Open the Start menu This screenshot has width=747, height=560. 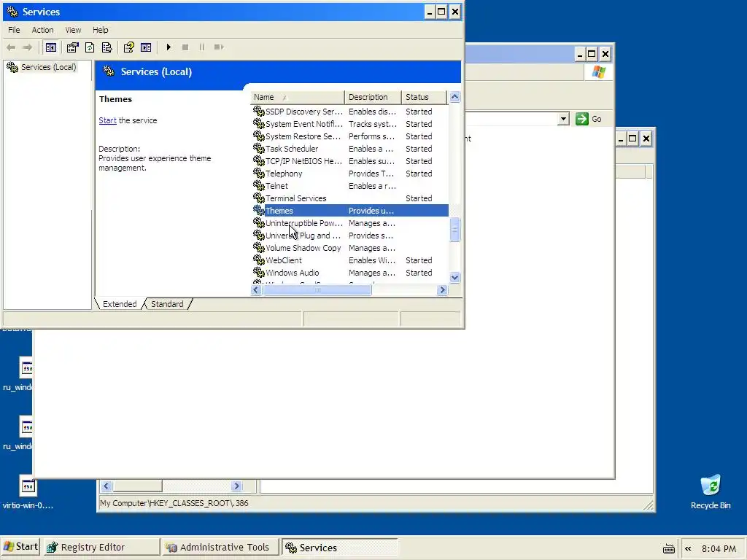[x=20, y=547]
